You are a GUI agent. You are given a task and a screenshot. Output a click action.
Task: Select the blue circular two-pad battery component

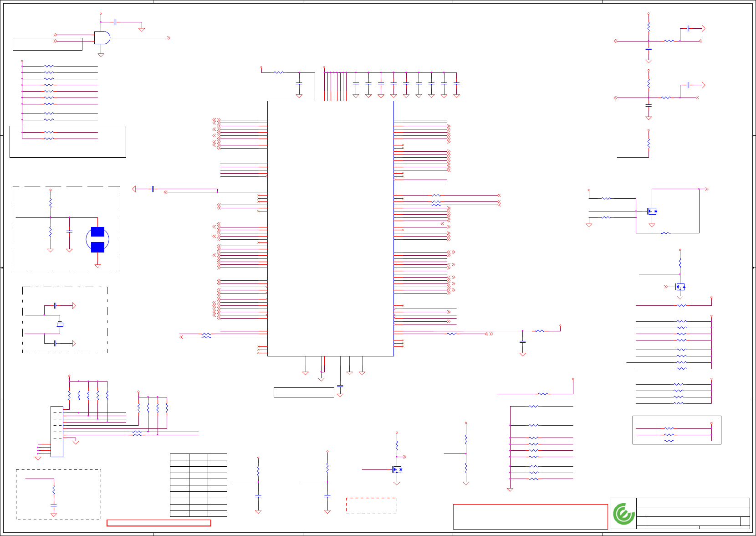97,239
